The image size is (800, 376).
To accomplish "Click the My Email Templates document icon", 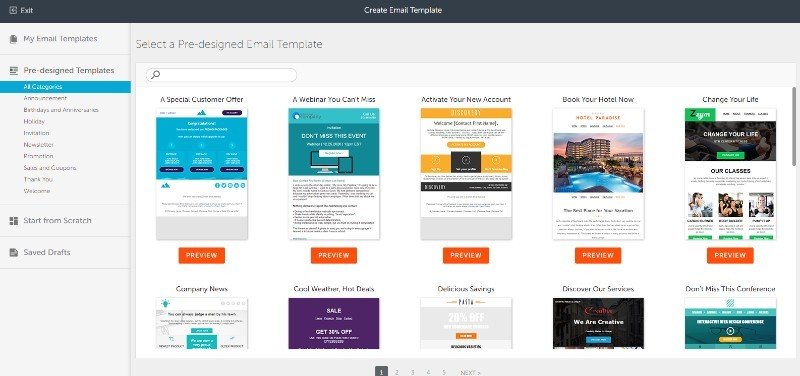I will pyautogui.click(x=14, y=39).
